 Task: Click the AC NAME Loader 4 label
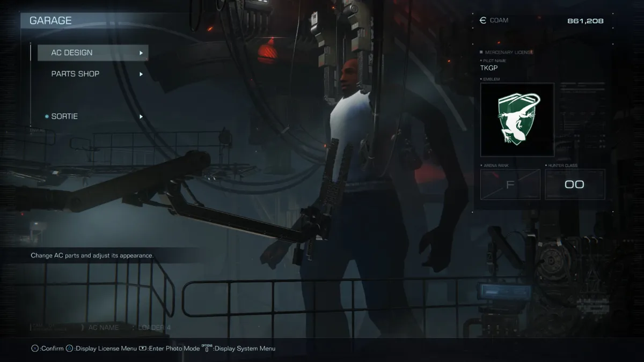[x=129, y=327]
